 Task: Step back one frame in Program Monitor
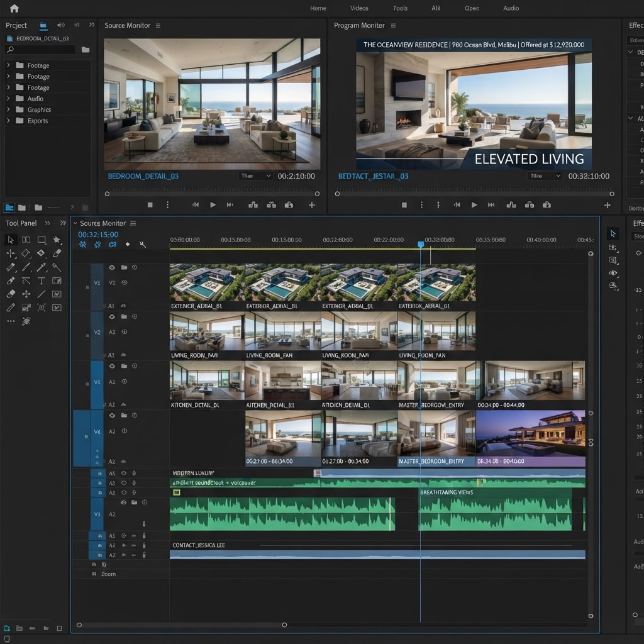457,204
